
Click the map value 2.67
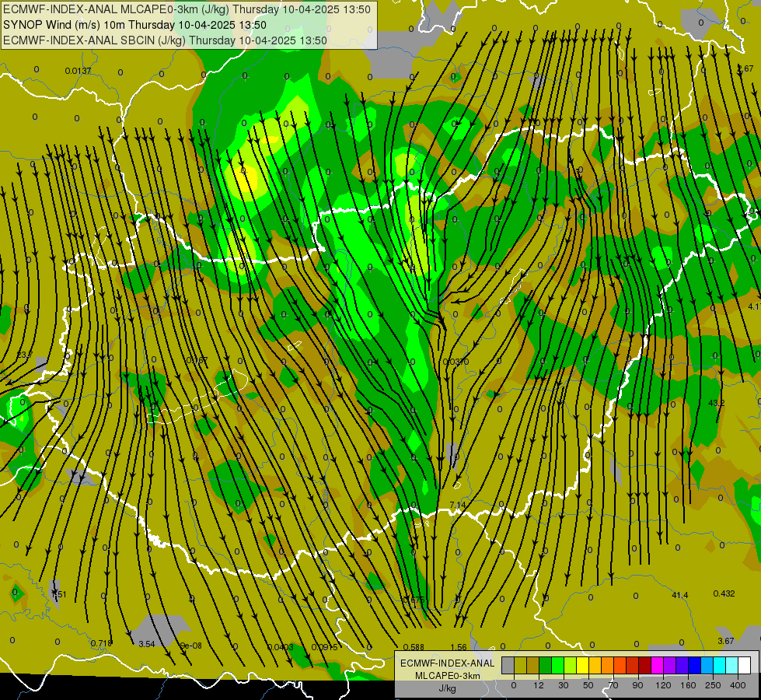746,68
